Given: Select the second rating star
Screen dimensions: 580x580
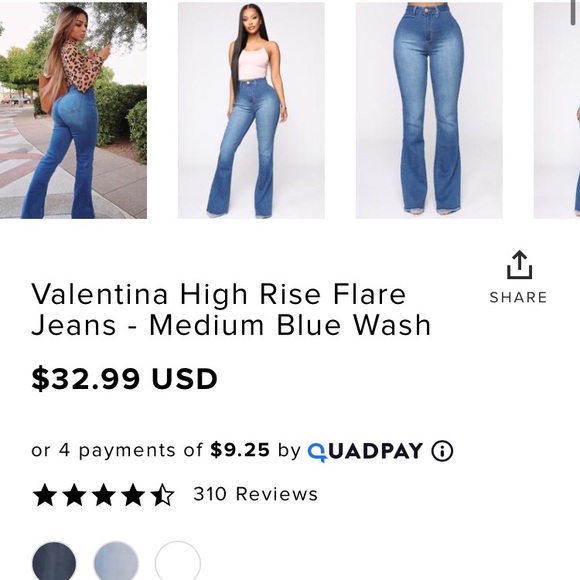Looking at the screenshot, I should [74, 495].
